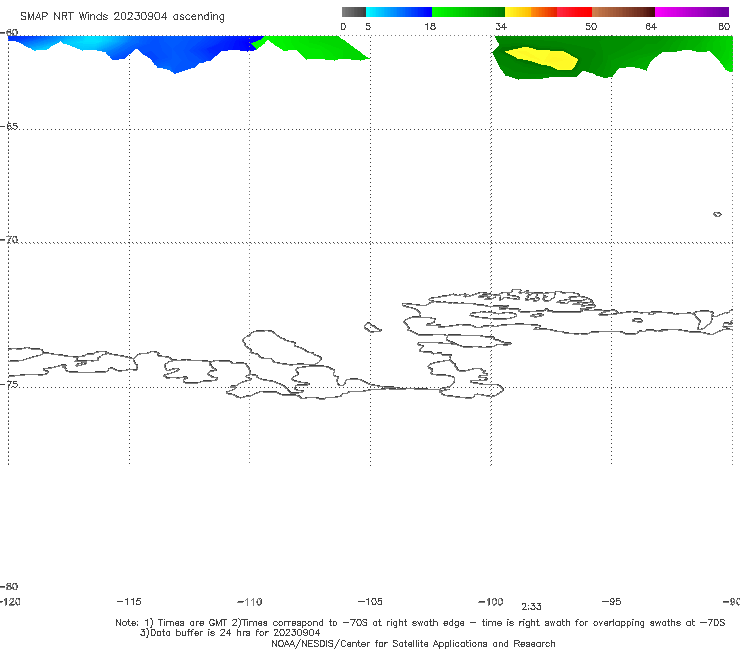Click the gray segment of the wind color bar
The height and width of the screenshot is (650, 740).
[353, 12]
